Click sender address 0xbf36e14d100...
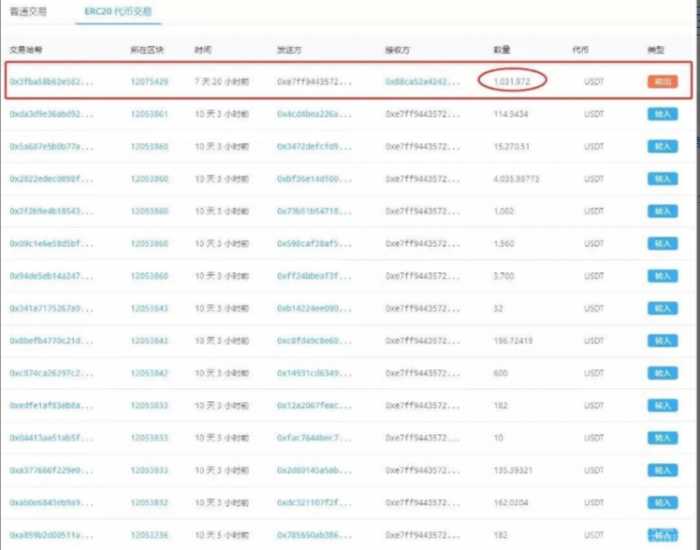This screenshot has height=550, width=700. click(314, 179)
